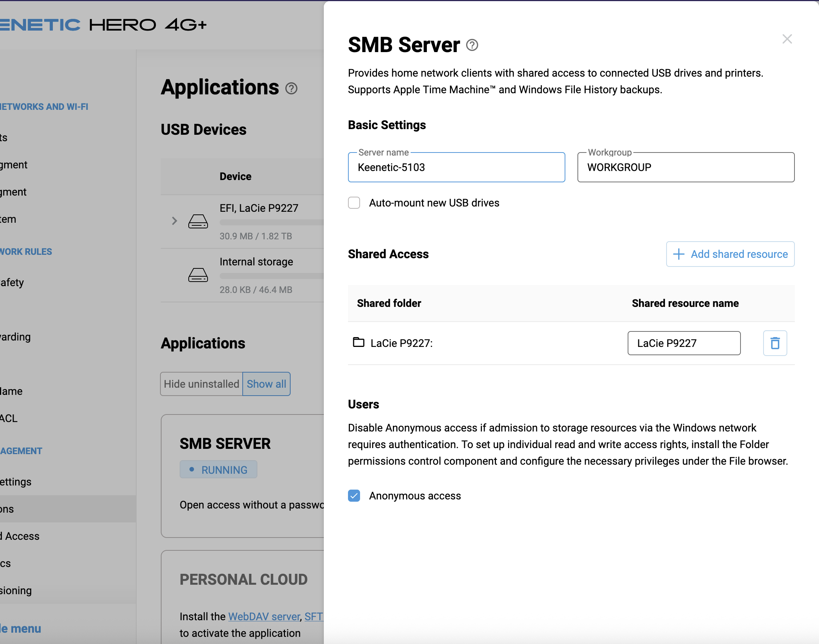Click the Internal storage drive icon
This screenshot has height=644, width=819.
click(198, 275)
